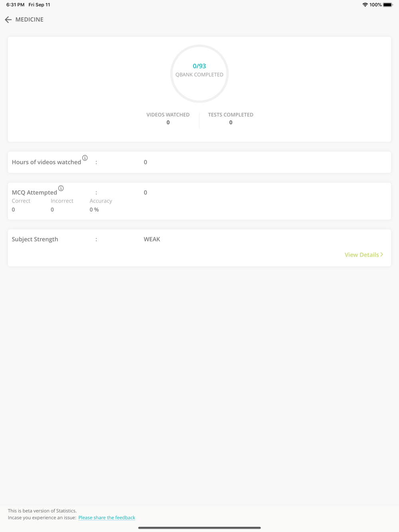This screenshot has width=399, height=532.
Task: Tap the home indicator bar
Action: [199, 528]
